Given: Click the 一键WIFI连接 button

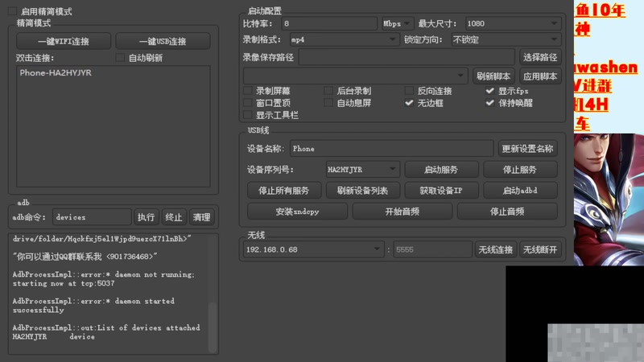Looking at the screenshot, I should (x=64, y=41).
